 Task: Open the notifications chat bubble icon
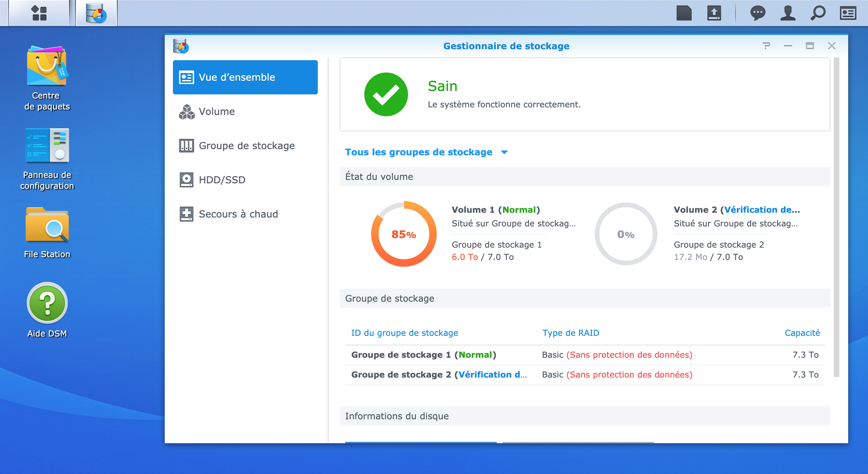pos(757,13)
